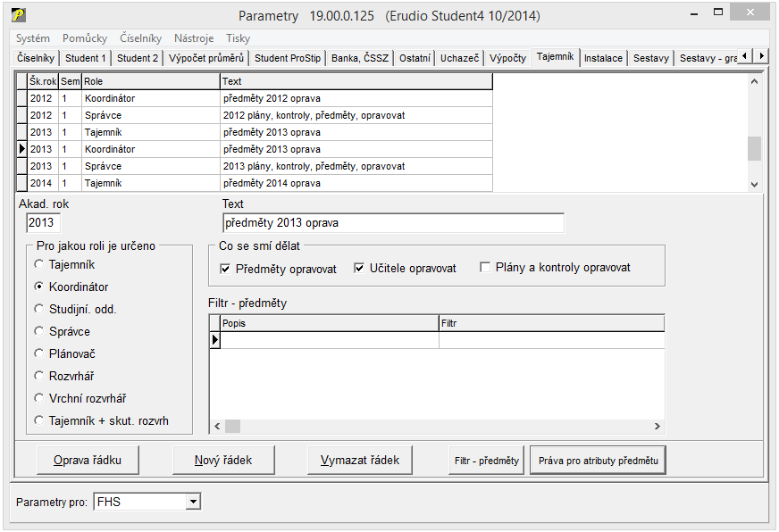Enable Plány a kontroly opravovat checkbox
The width and height of the screenshot is (779, 532).
pos(486,268)
